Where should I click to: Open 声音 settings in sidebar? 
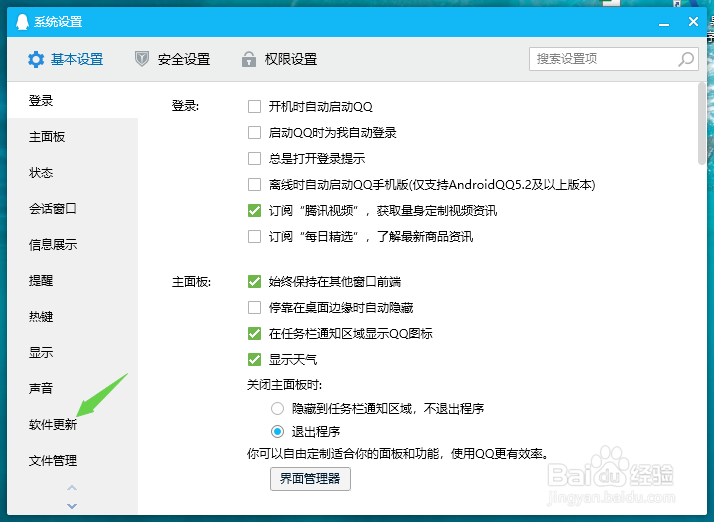coord(72,389)
